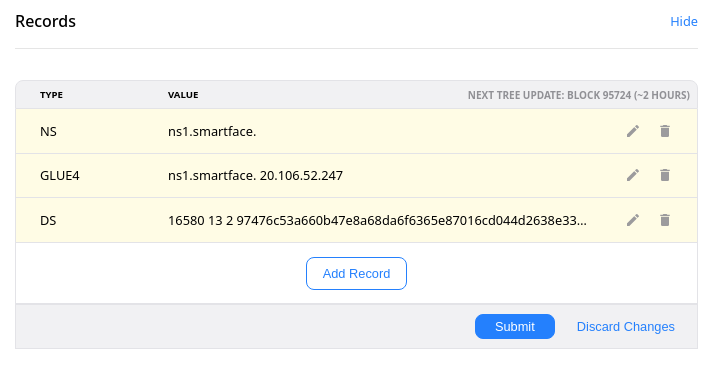Click the truncated DS record hash value
The image size is (713, 369).
[377, 221]
